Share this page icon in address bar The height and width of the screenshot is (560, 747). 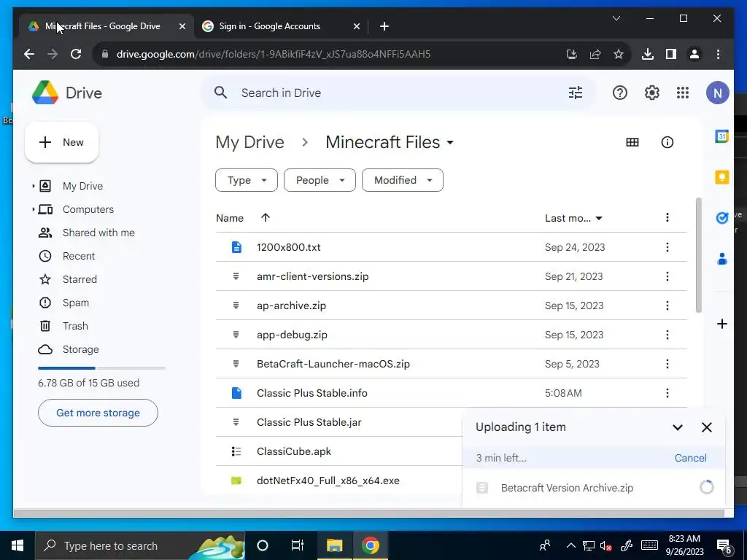click(x=595, y=54)
